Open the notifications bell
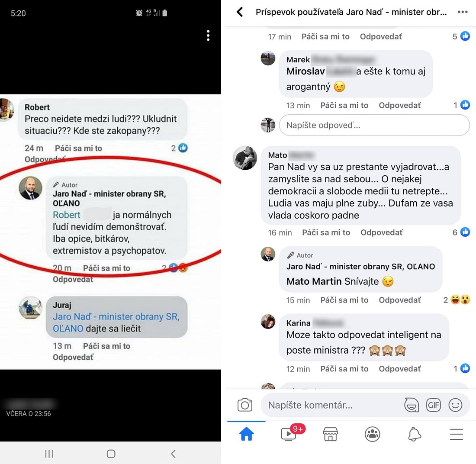Screen dimensions: 476x464 pos(415,434)
